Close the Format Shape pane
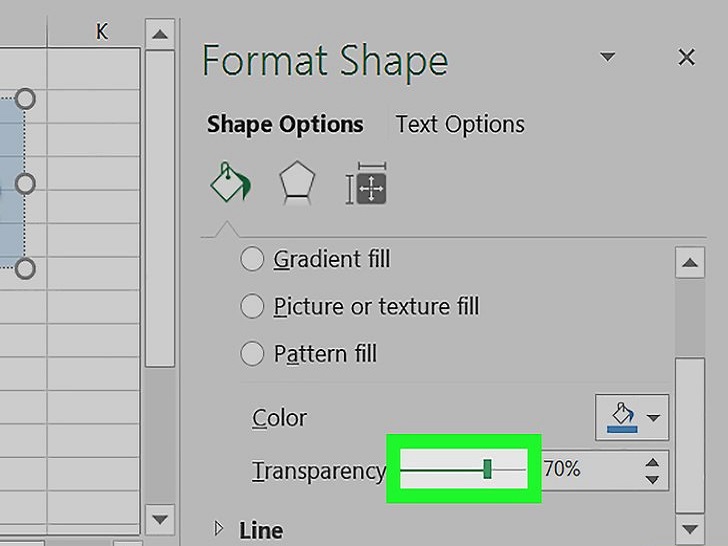 click(686, 58)
